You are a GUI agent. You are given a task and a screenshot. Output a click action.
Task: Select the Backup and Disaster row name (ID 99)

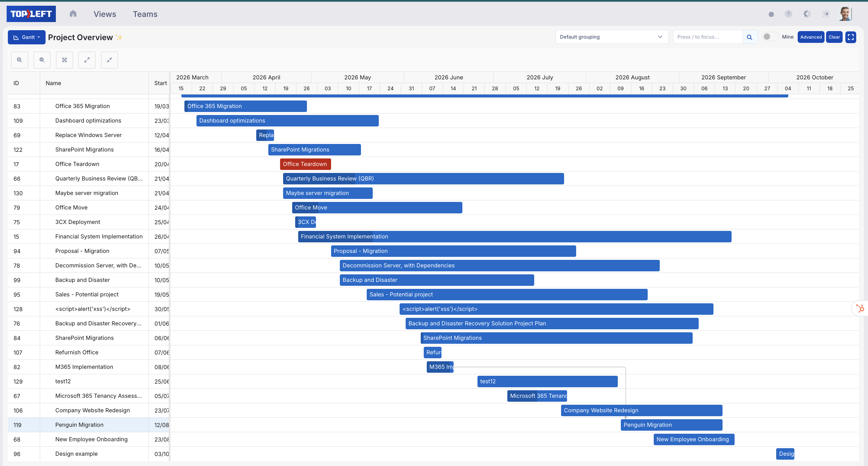tap(83, 280)
